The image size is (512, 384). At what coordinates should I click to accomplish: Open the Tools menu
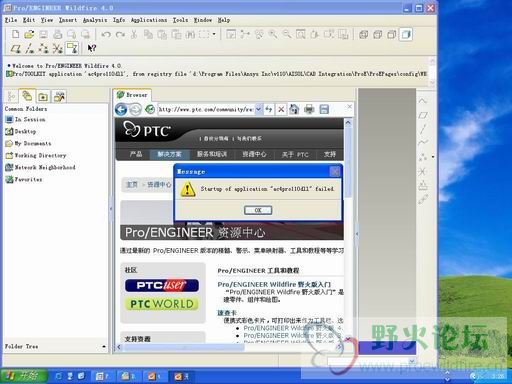click(x=180, y=20)
